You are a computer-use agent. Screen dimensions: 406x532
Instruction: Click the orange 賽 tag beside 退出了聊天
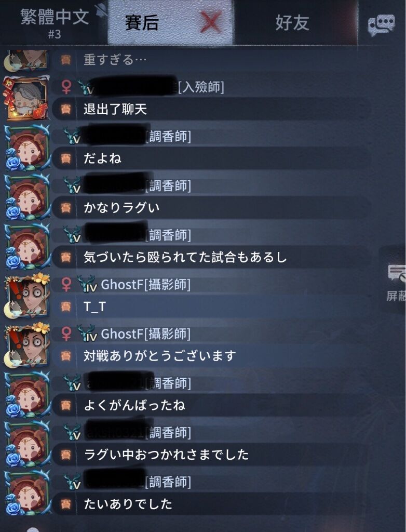pos(66,109)
